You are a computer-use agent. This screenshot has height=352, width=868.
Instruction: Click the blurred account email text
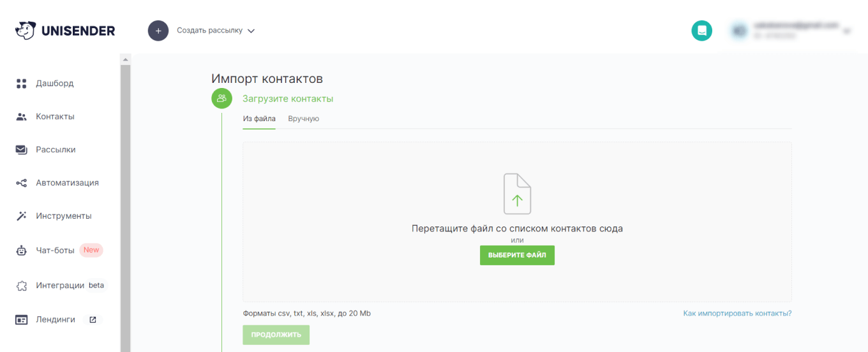(x=796, y=25)
